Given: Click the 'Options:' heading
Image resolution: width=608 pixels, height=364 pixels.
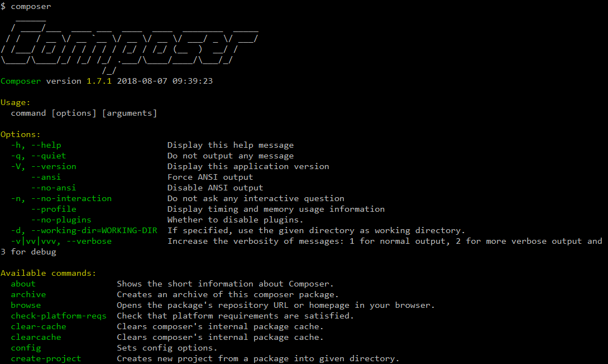Looking at the screenshot, I should (x=21, y=134).
